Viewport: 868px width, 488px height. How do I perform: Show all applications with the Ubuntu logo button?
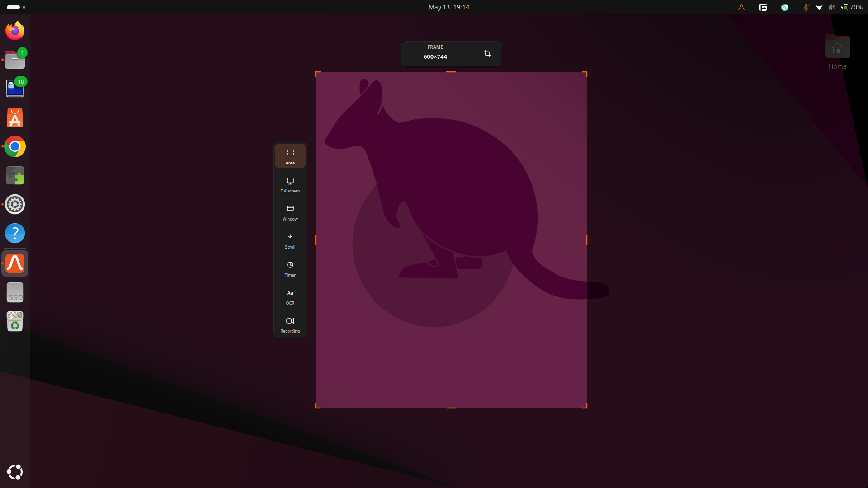(x=15, y=472)
